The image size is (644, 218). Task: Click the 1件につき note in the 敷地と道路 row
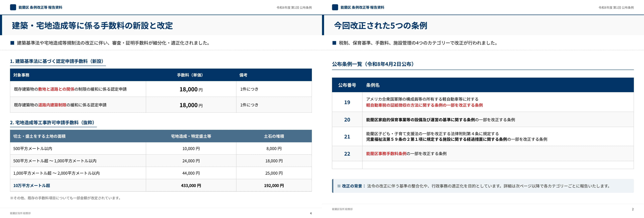click(249, 89)
